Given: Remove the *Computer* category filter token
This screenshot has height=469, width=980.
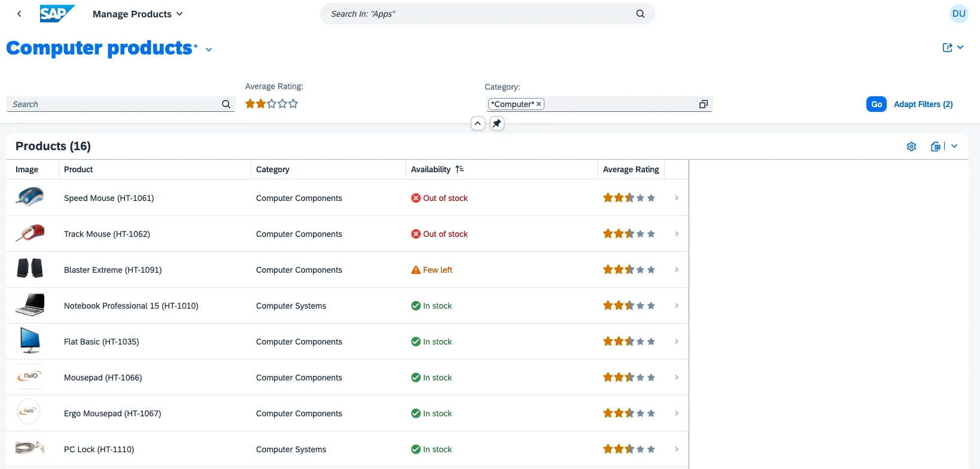Looking at the screenshot, I should 538,104.
